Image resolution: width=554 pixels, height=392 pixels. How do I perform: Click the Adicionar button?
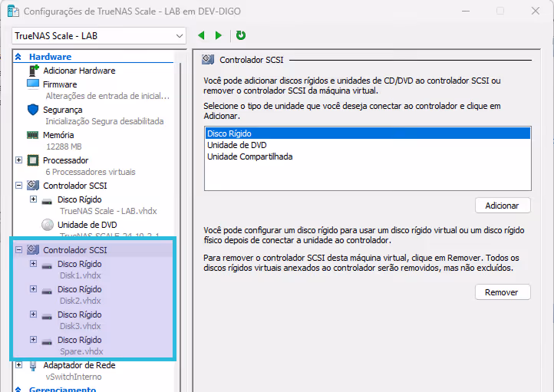click(503, 206)
